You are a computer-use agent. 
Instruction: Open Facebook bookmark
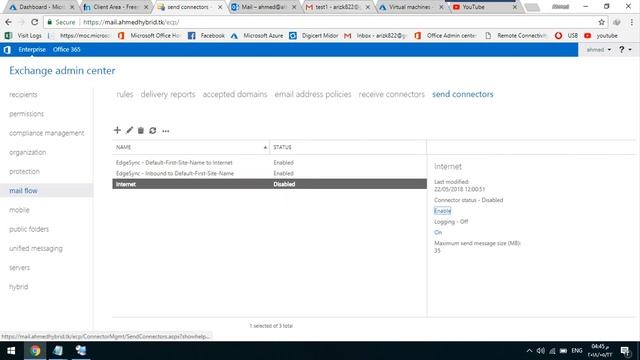pos(207,36)
